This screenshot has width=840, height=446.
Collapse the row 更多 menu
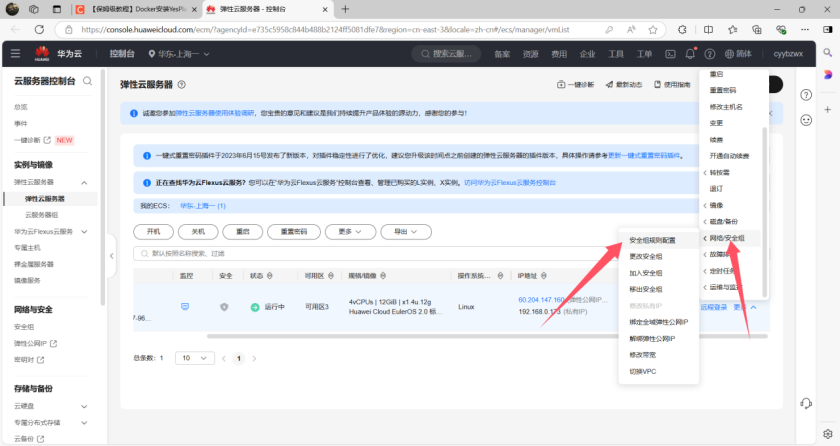pyautogui.click(x=745, y=307)
